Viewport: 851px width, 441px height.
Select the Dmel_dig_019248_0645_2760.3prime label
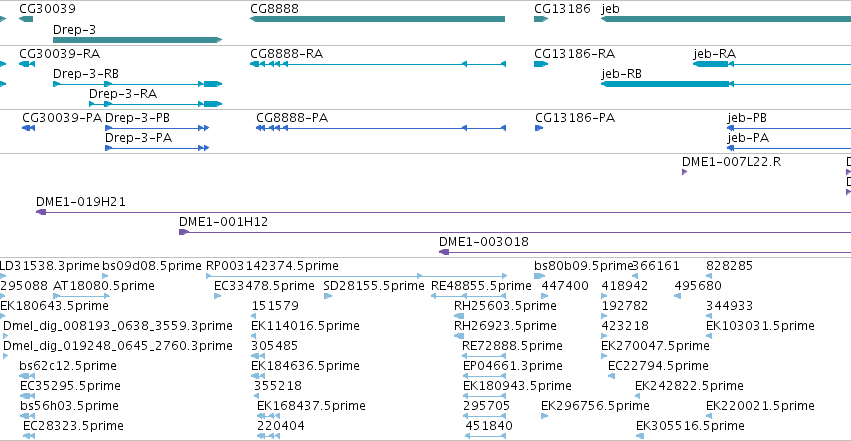118,346
